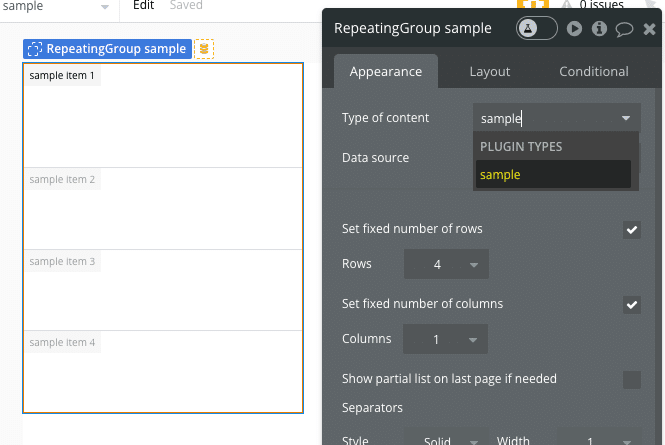Close the RepeatingGroup sample property panel
Screen dimensions: 665x445
tap(649, 29)
